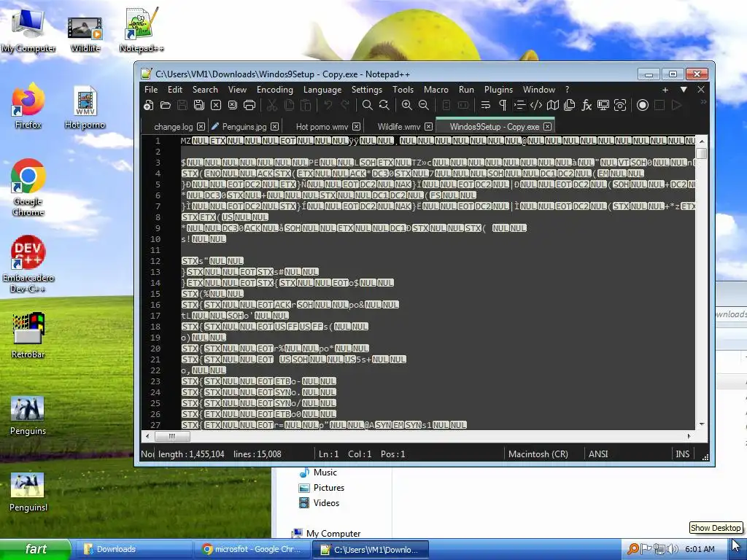
Task: Open the Firefox desktop shortcut
Action: tap(28, 106)
